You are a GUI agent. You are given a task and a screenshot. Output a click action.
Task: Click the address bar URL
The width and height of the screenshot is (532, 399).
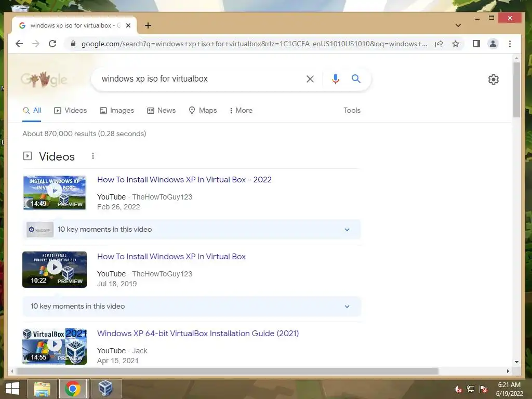[x=255, y=44]
